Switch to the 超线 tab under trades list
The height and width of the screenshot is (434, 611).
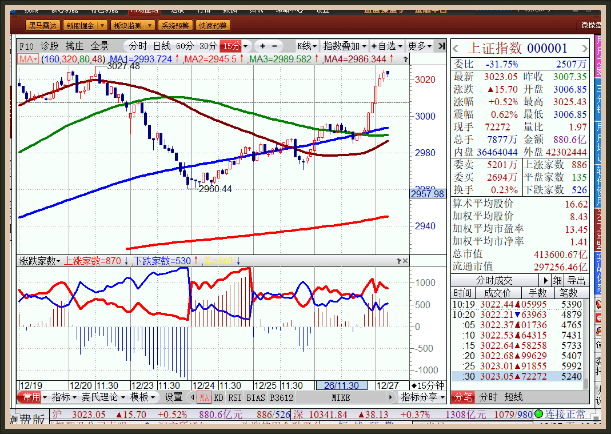[513, 397]
